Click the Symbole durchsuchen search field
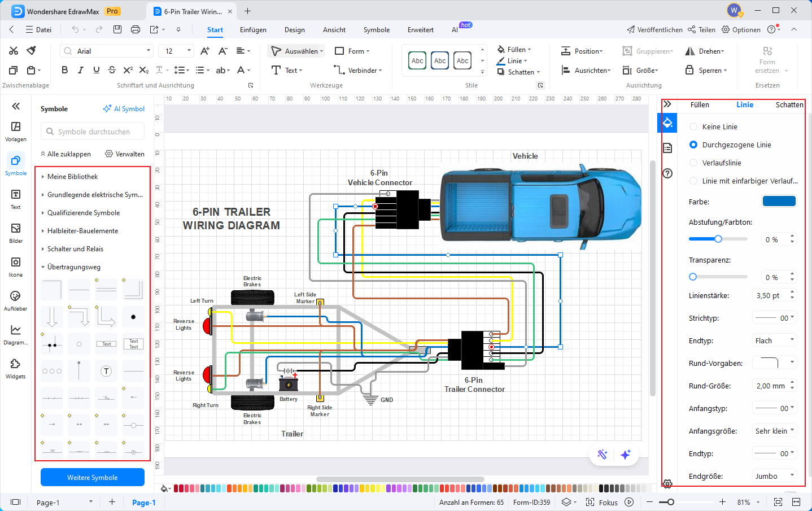Image resolution: width=812 pixels, height=511 pixels. click(93, 132)
